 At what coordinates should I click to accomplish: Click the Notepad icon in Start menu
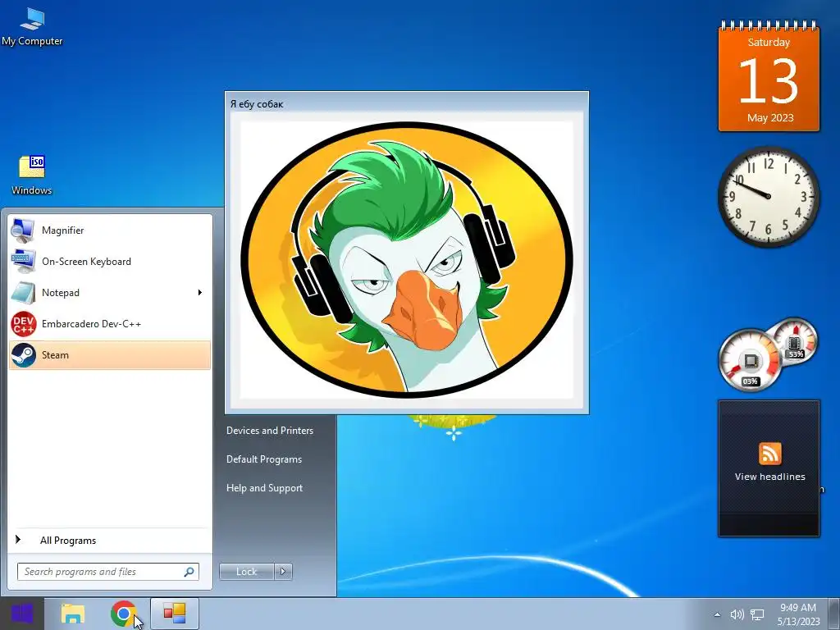tap(23, 293)
